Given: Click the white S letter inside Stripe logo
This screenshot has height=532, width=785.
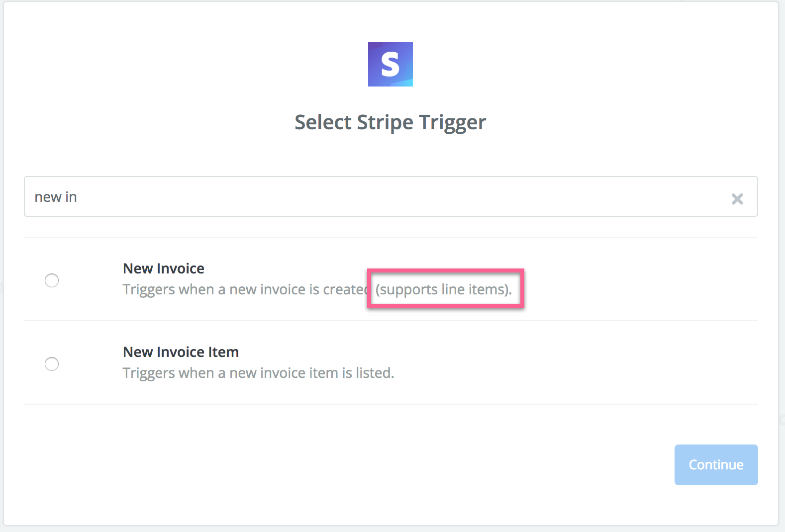Looking at the screenshot, I should pos(390,65).
